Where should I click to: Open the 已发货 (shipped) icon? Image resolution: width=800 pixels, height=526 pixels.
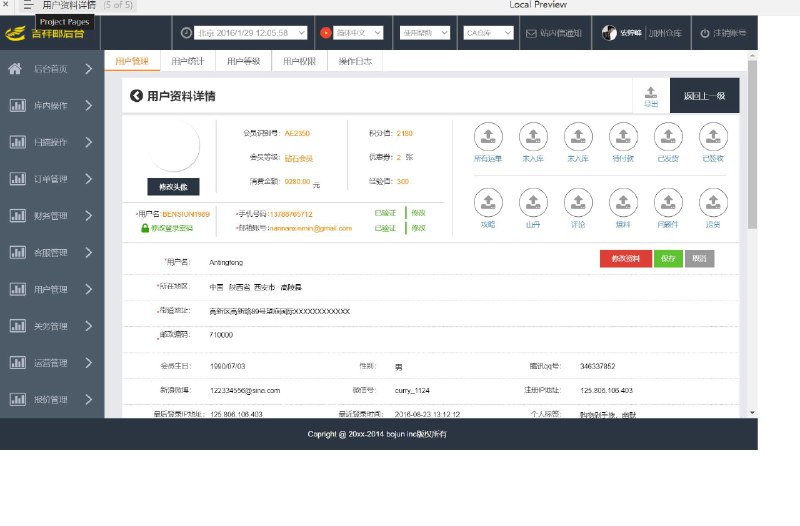(x=668, y=137)
